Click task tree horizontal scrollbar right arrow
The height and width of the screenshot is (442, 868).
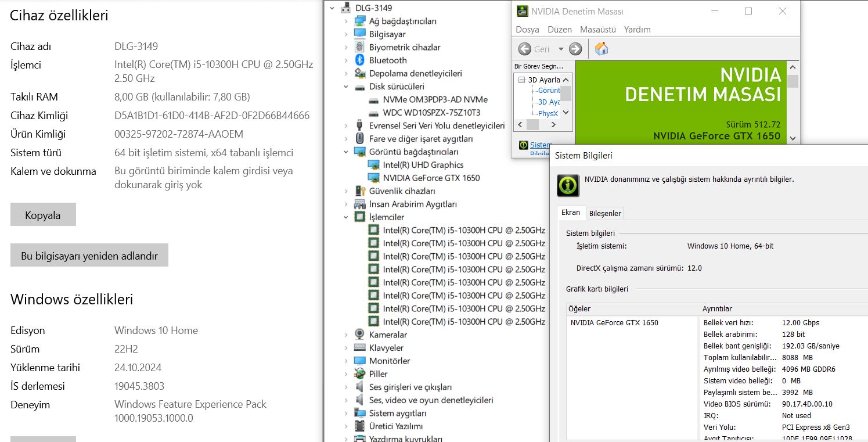(553, 124)
